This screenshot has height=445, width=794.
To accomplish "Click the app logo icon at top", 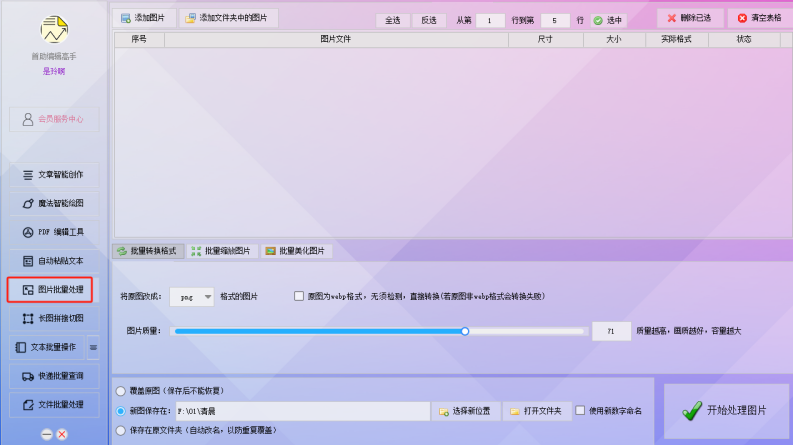I will [54, 29].
